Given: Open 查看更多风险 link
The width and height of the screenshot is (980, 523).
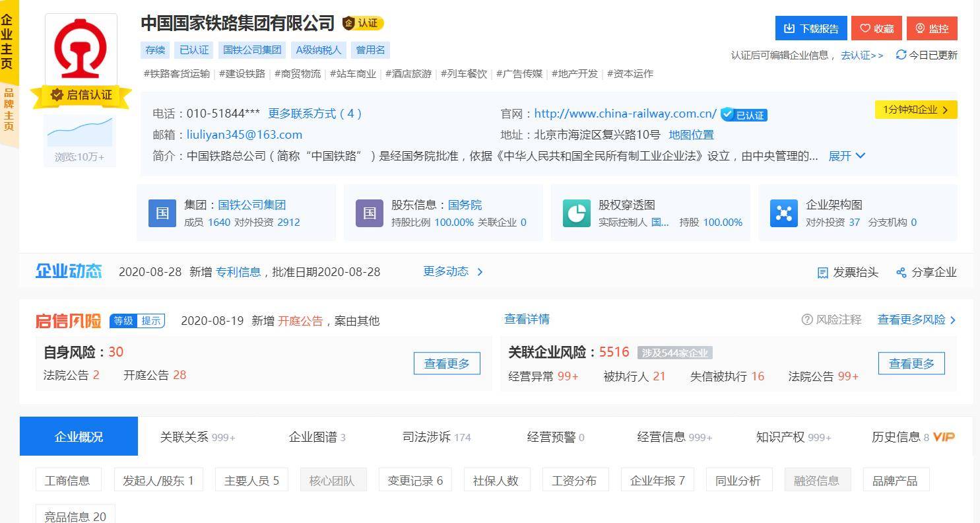Looking at the screenshot, I should (x=917, y=320).
